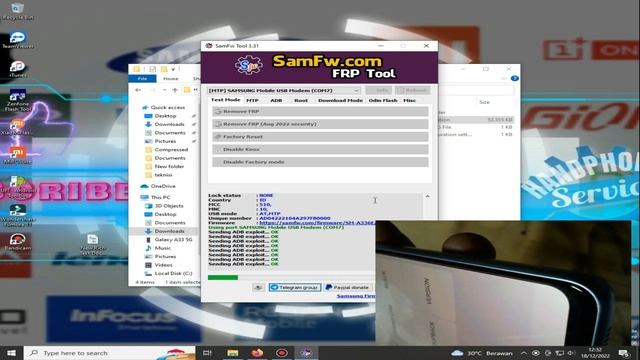Click the Disable Knox button

(320, 149)
